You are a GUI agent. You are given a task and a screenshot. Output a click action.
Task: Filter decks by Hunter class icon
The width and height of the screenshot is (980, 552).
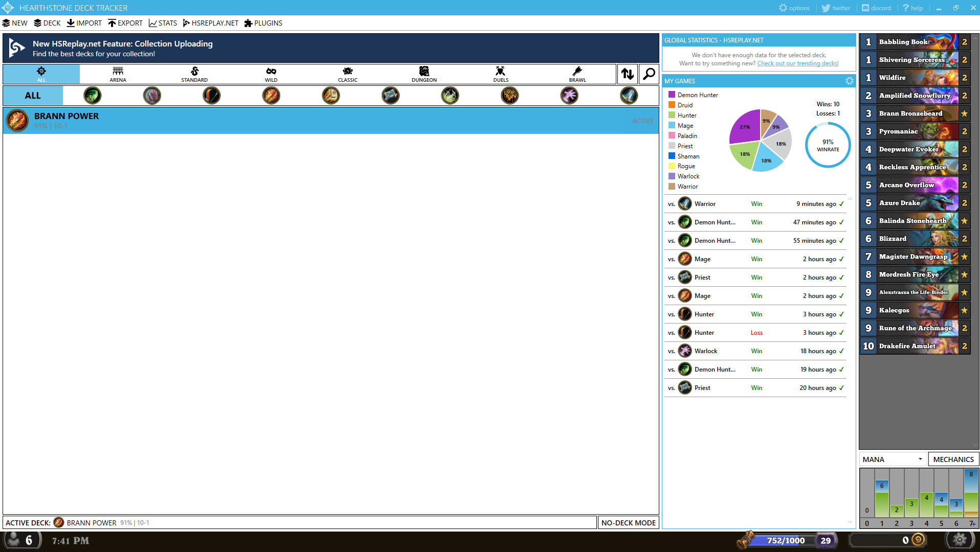pos(211,96)
